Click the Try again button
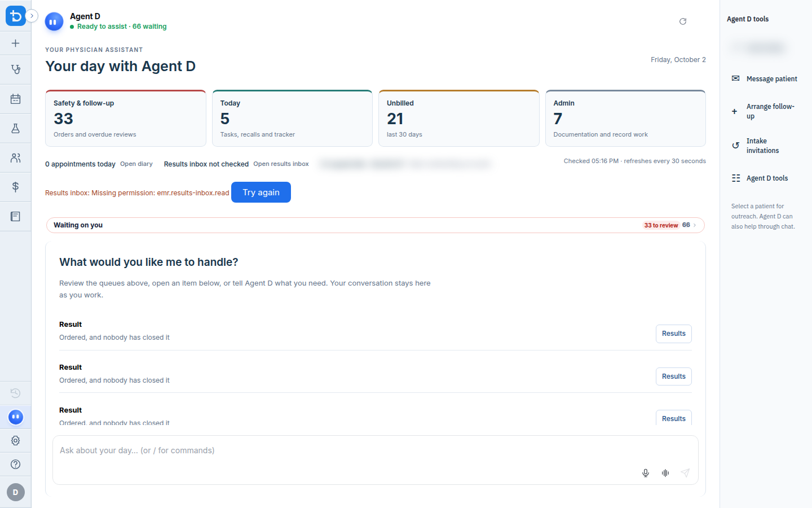 (x=261, y=192)
